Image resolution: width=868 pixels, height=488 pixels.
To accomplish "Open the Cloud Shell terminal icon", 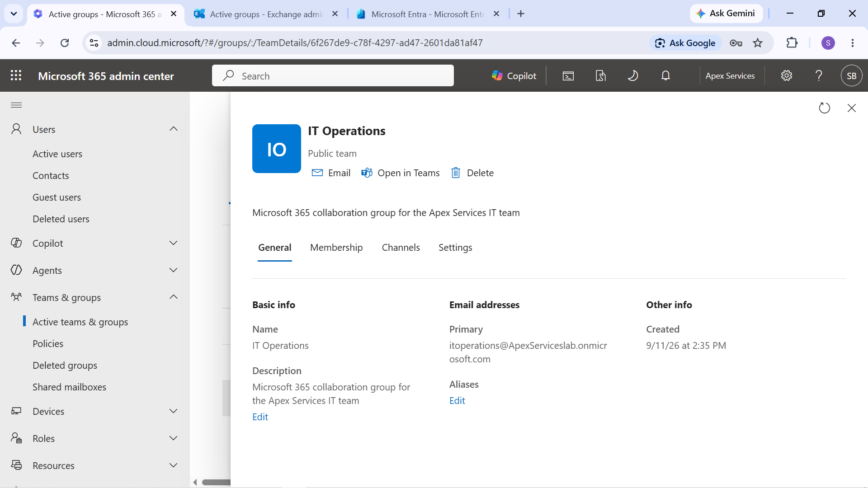I will (568, 76).
